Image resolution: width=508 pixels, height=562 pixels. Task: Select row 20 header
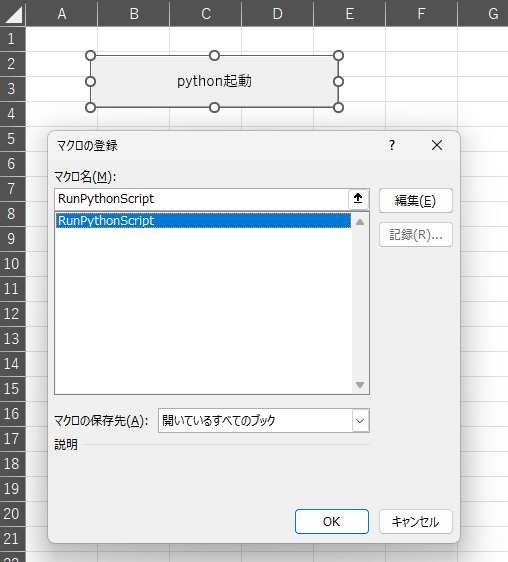[13, 514]
